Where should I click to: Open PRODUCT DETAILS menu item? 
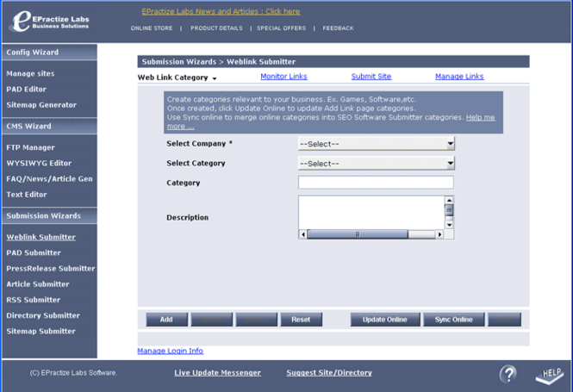216,28
